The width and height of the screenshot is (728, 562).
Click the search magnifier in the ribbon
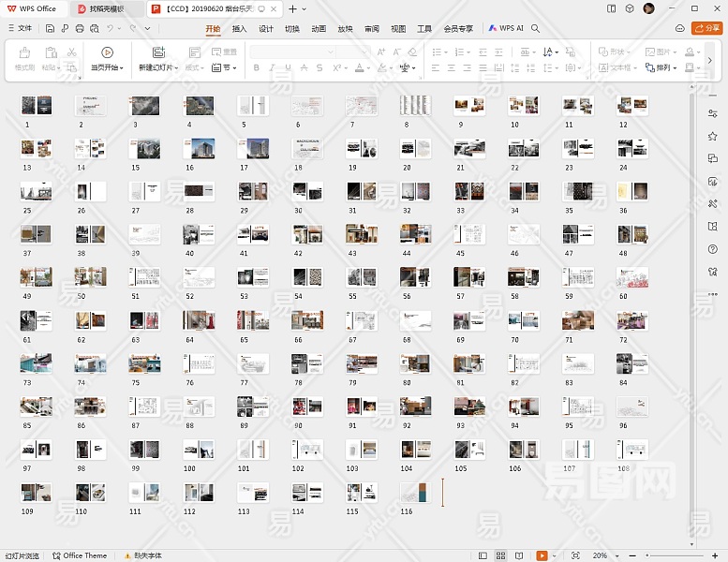tap(536, 28)
